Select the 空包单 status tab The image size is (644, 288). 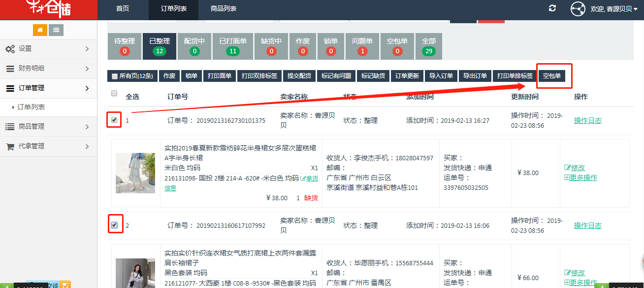click(x=397, y=46)
